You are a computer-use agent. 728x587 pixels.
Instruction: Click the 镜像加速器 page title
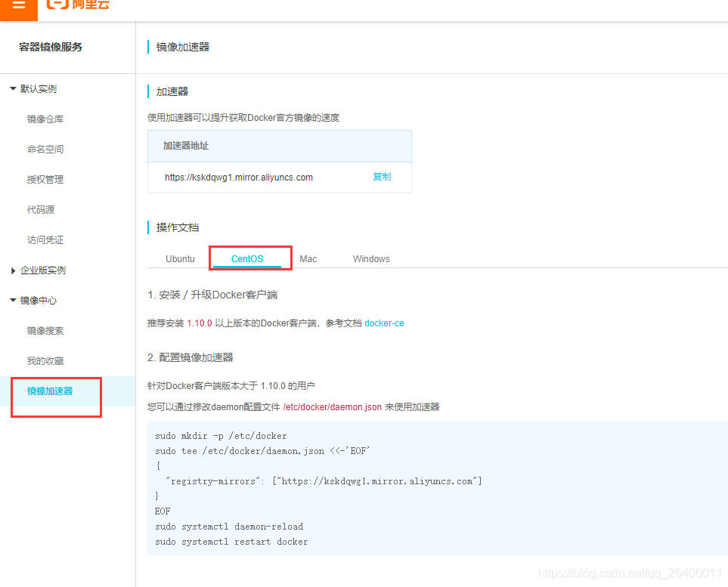click(182, 47)
